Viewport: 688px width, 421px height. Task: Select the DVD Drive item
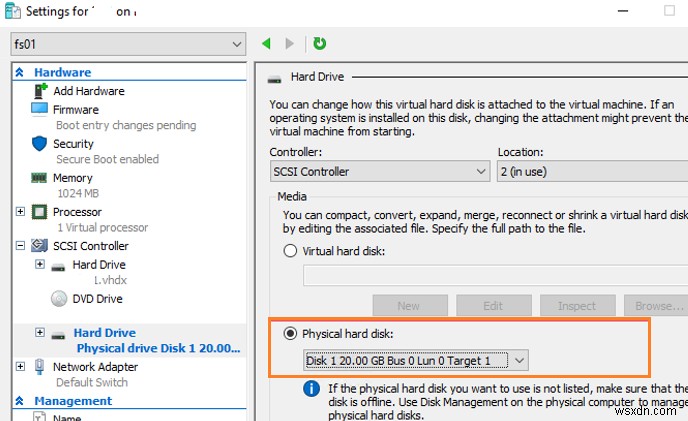[97, 299]
